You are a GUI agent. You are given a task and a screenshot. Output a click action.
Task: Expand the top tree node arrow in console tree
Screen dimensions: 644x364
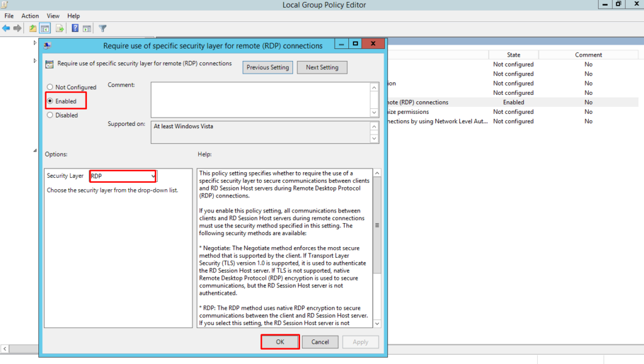tap(35, 43)
